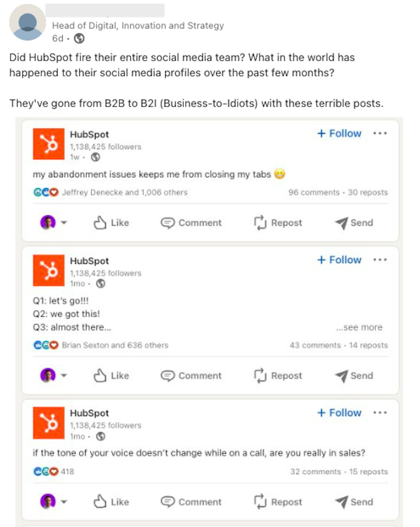The image size is (420, 527).
Task: Open three-dot menu on the abandonment issues post
Action: (380, 133)
